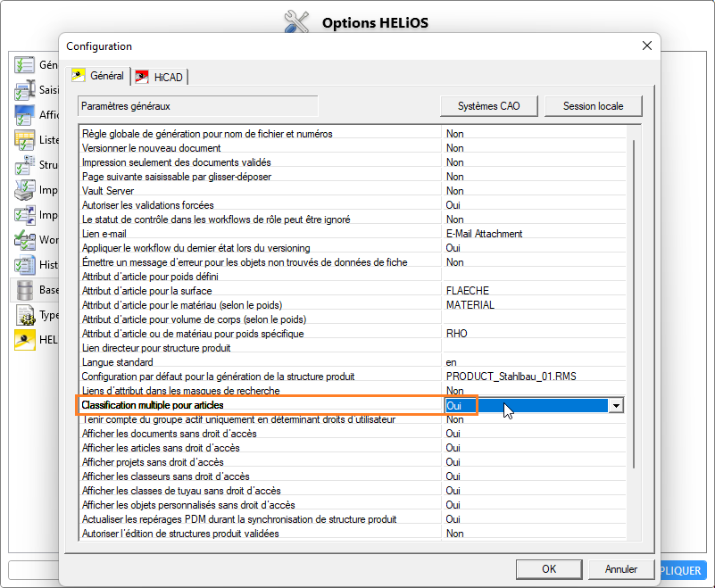This screenshot has width=715, height=588.
Task: Select row "Règle globale de génération pour nom de fichier et numéros"
Action: click(x=352, y=134)
